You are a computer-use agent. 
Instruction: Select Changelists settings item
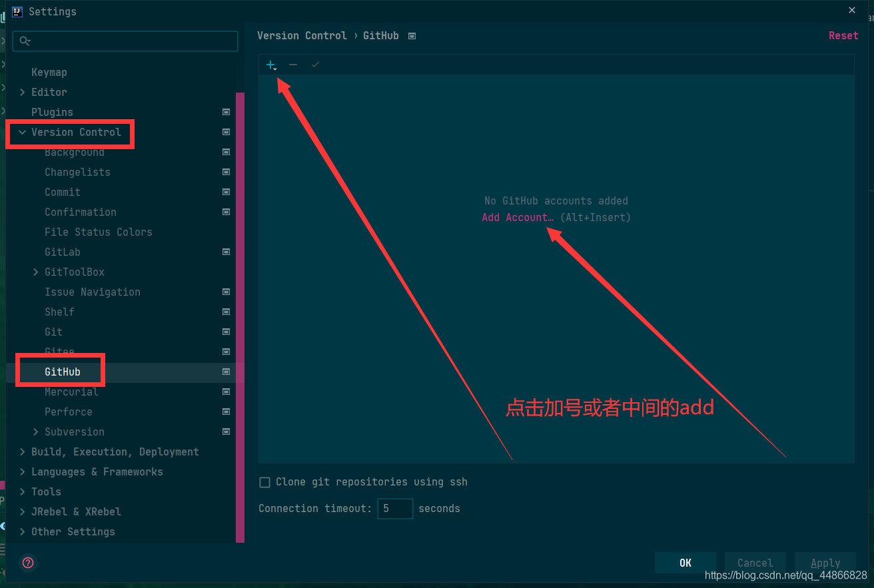[x=77, y=172]
